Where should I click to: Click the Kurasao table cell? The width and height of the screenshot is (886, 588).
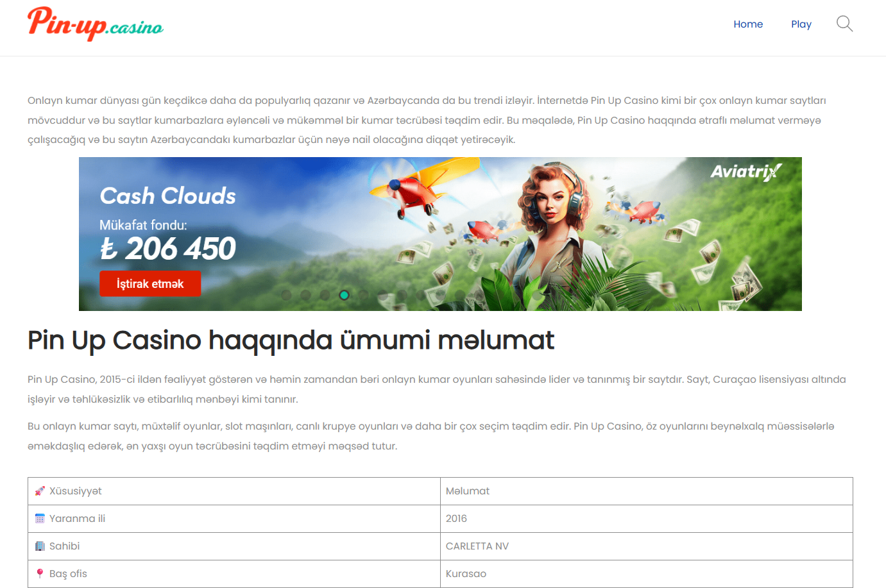466,574
